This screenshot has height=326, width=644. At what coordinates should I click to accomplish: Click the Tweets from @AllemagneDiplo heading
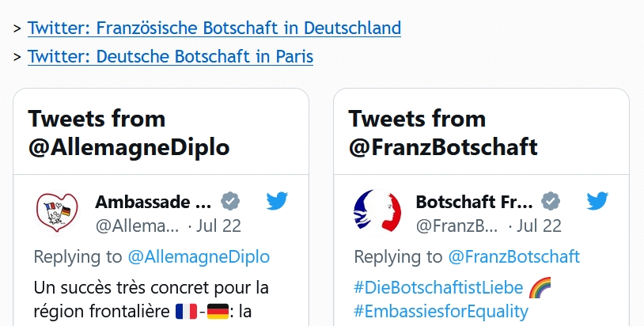coord(129,133)
